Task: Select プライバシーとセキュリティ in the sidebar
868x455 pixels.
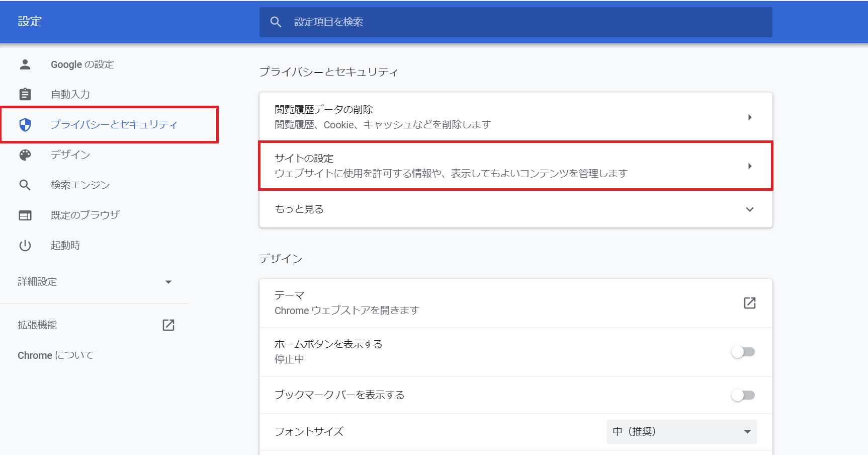Action: coord(113,124)
